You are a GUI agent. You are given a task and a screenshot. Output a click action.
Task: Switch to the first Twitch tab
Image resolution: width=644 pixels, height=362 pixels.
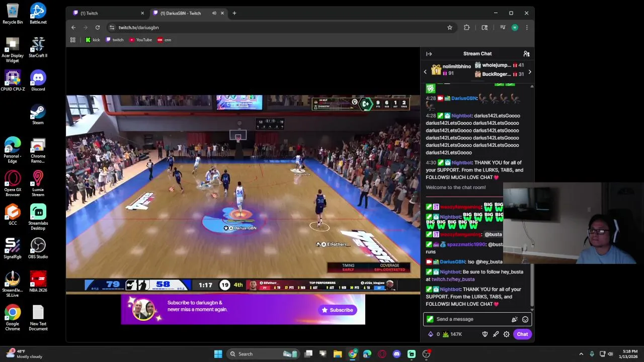pyautogui.click(x=108, y=13)
